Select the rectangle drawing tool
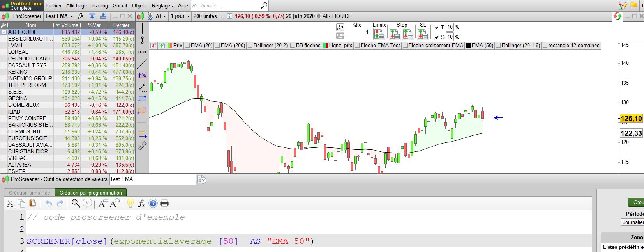The height and width of the screenshot is (252, 644). coord(143,99)
